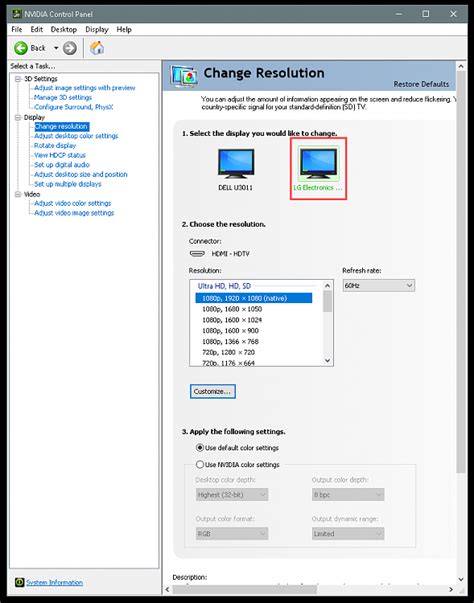Open the Refresh rate 60Hz dropdown
This screenshot has height=603, width=474.
(379, 285)
